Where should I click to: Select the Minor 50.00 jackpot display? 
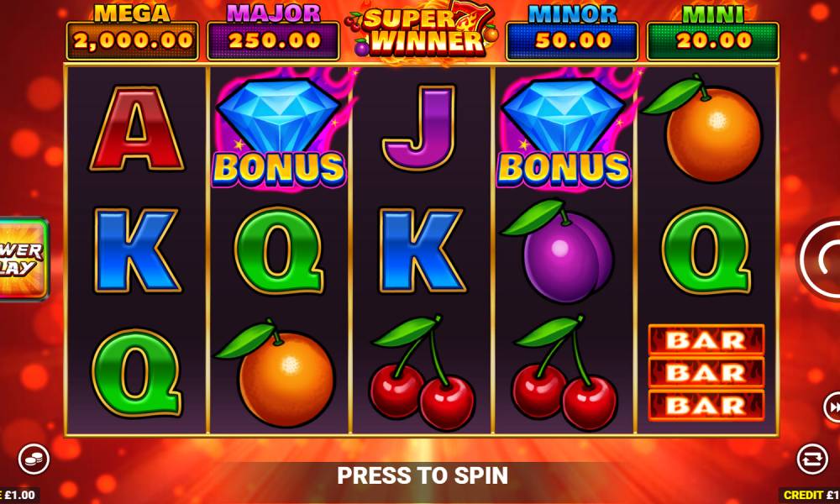pos(571,34)
